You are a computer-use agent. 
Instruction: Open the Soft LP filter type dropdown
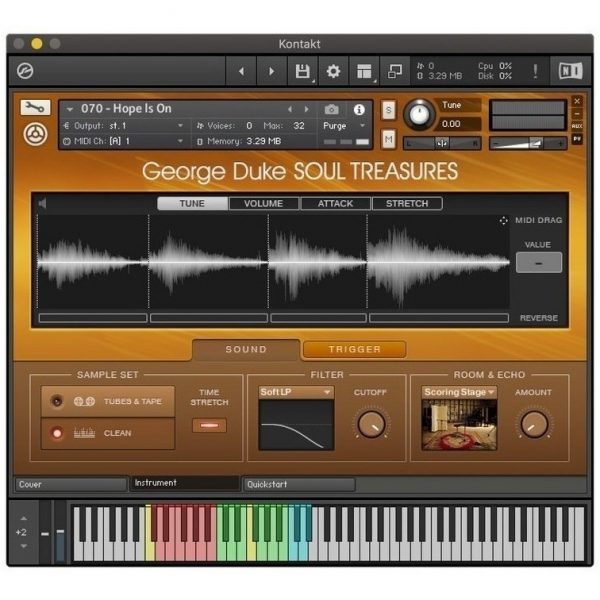click(296, 392)
